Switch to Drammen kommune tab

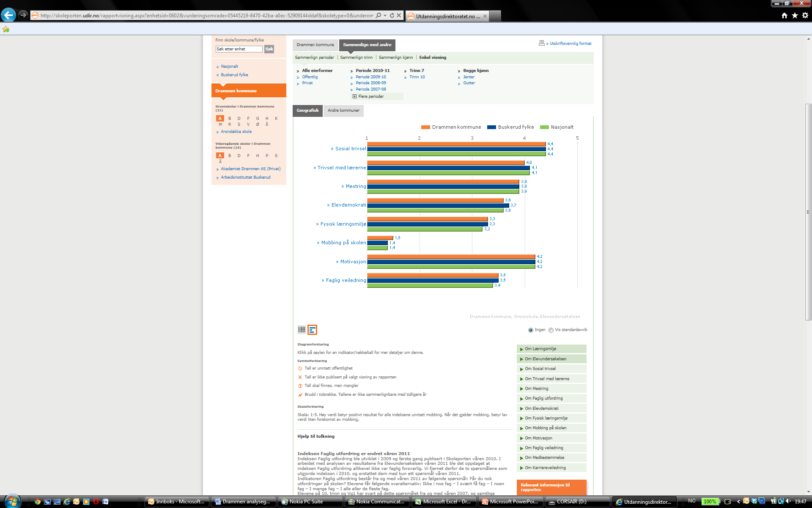pyautogui.click(x=315, y=45)
